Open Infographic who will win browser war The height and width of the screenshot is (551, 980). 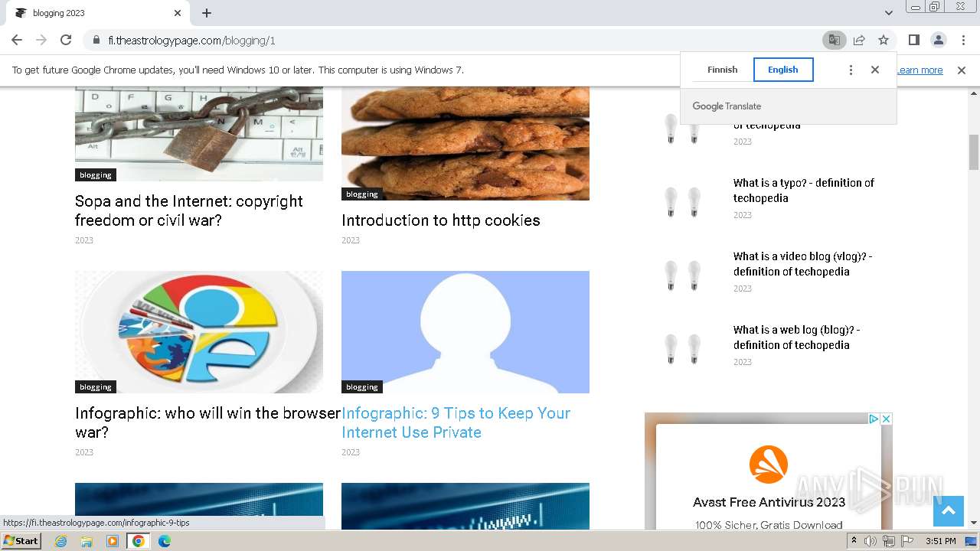[207, 422]
